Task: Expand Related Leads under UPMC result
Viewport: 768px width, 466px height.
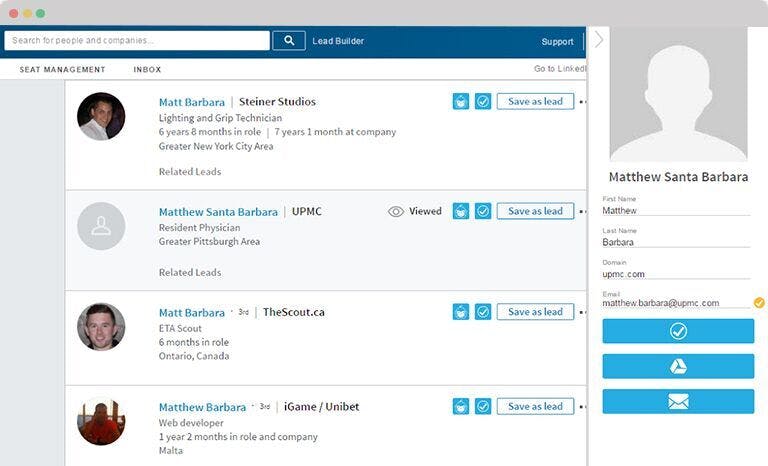Action: coord(190,272)
